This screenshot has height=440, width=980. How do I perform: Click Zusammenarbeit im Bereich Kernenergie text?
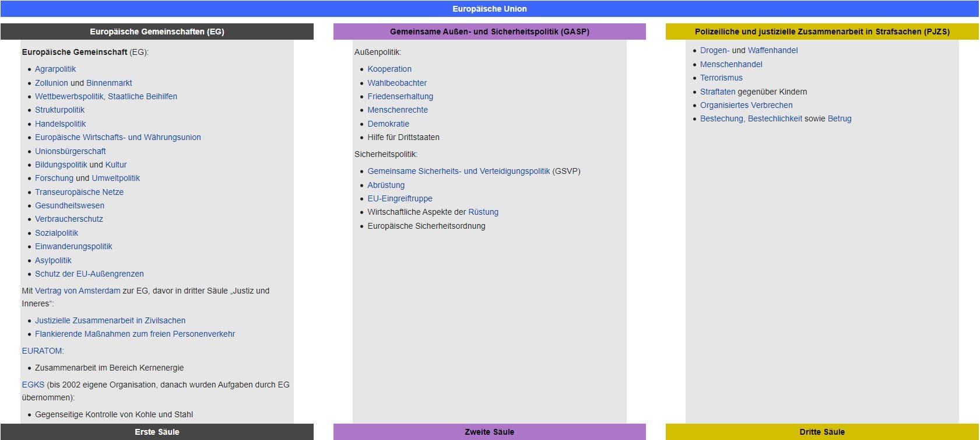click(x=109, y=368)
